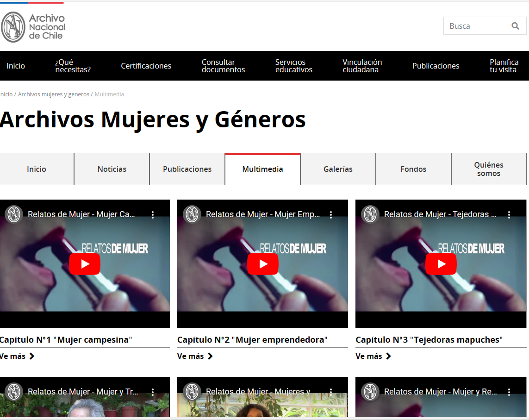Image resolution: width=529 pixels, height=420 pixels.
Task: Click channel avatar on Mujer y Re... video
Action: click(370, 392)
